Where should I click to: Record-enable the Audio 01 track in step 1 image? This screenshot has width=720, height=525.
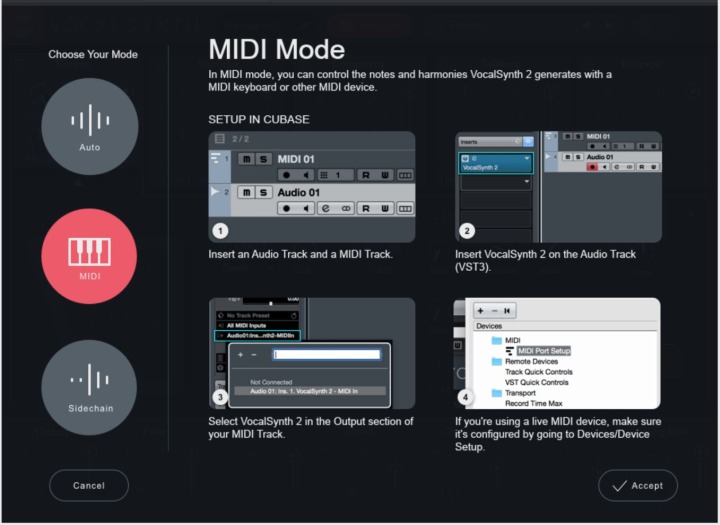[287, 209]
